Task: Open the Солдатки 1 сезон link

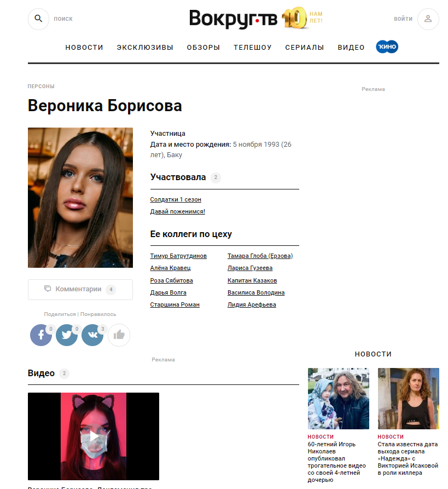Action: click(x=176, y=199)
